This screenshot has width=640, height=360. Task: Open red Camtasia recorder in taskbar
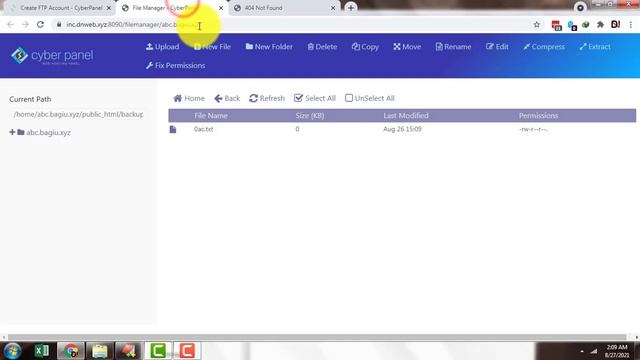pyautogui.click(x=187, y=351)
